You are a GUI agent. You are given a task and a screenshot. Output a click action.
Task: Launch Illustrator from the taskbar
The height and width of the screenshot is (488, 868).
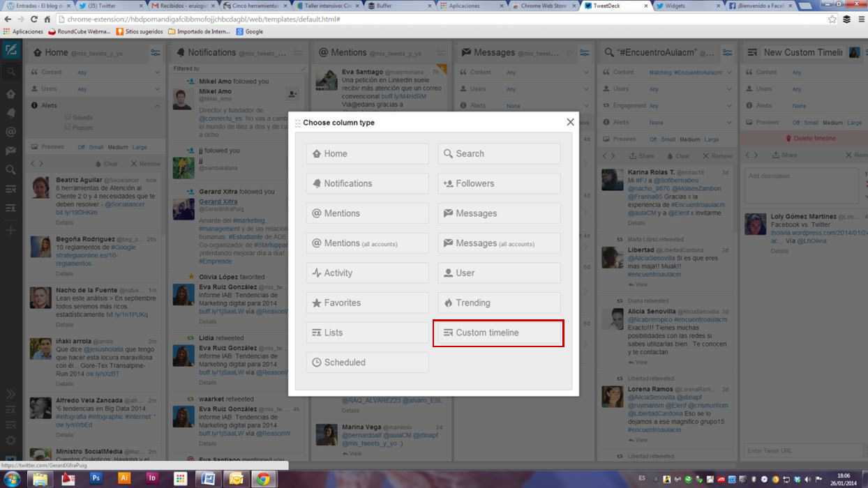pyautogui.click(x=124, y=478)
